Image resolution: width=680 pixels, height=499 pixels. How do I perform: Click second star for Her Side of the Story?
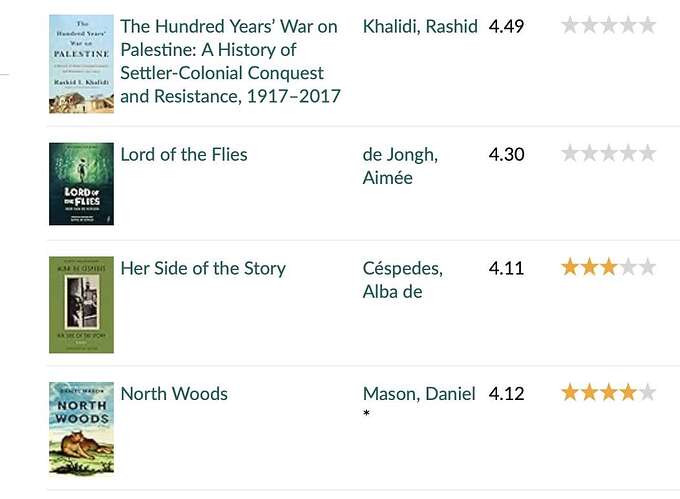589,267
